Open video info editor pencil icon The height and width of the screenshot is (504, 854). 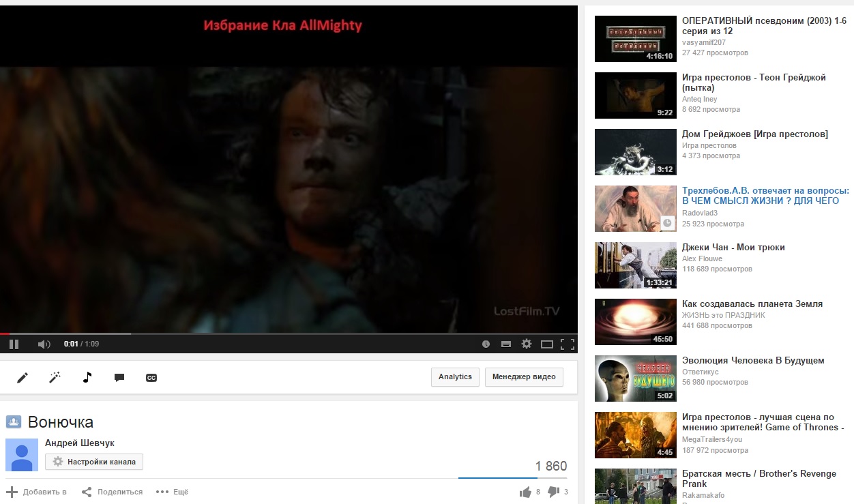[x=23, y=377]
